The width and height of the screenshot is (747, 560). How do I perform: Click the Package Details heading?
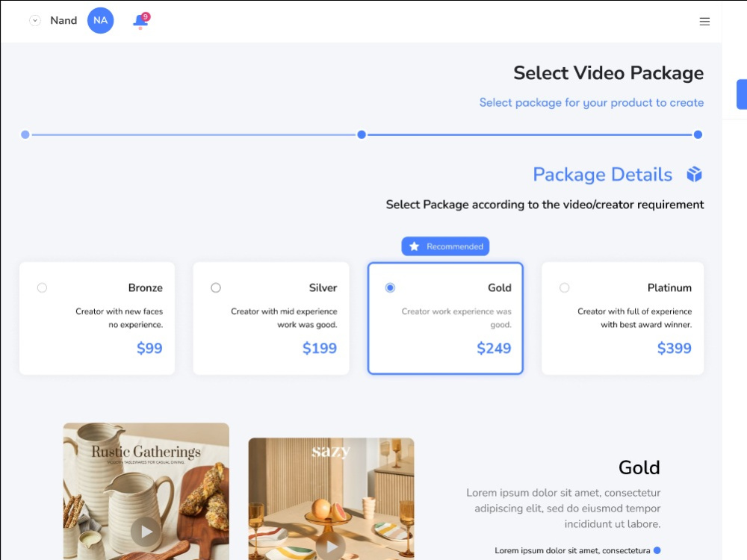603,174
